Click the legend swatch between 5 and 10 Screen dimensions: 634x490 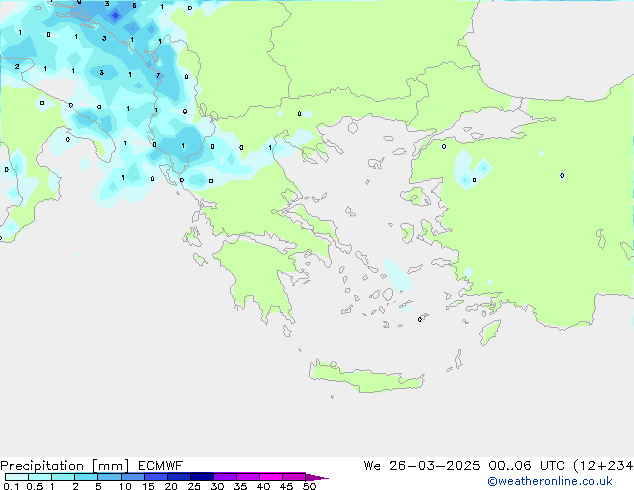(x=109, y=477)
